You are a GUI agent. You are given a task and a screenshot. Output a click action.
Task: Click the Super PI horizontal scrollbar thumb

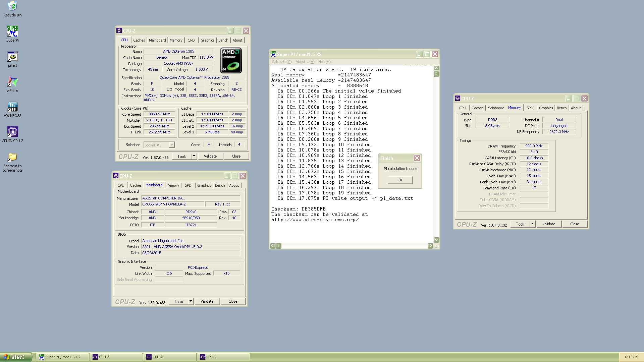click(278, 246)
